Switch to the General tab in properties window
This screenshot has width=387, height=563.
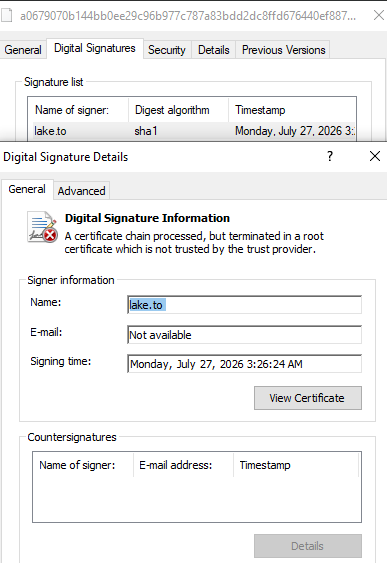pyautogui.click(x=23, y=50)
